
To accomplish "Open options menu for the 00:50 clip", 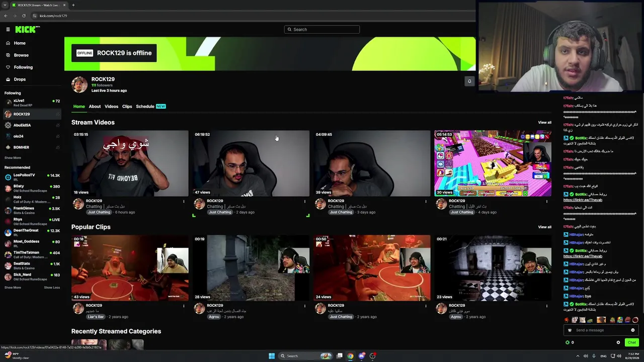I will point(426,306).
